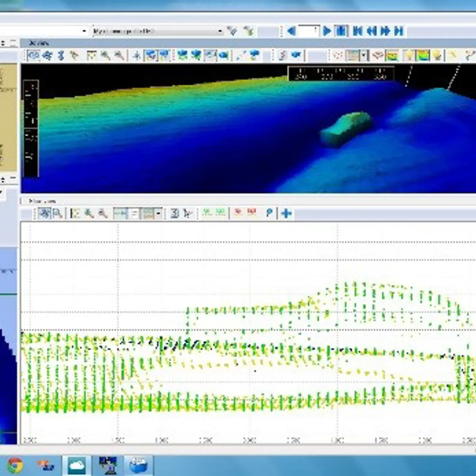Viewport: 476px width, 476px height.
Task: Click zoom in magnifier in profile toolbar
Action: pyautogui.click(x=89, y=213)
